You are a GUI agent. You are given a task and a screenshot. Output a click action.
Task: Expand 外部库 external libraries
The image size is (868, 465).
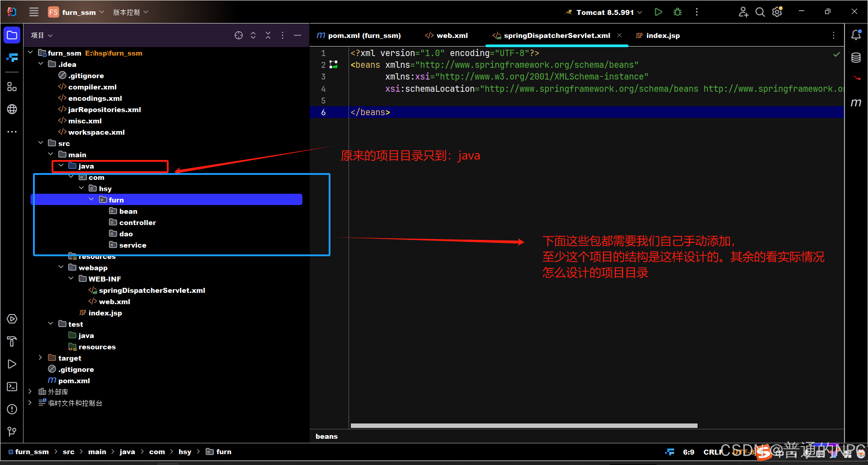point(30,391)
